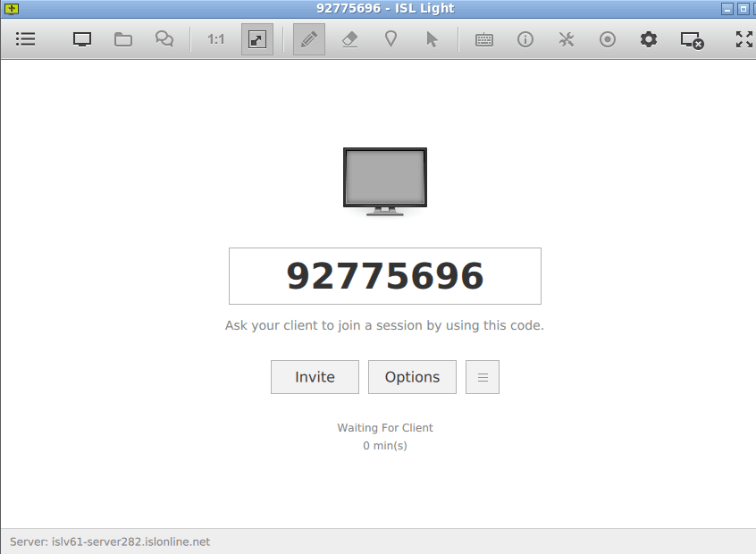
Task: Toggle the fit-to-window scaling button
Action: click(257, 39)
